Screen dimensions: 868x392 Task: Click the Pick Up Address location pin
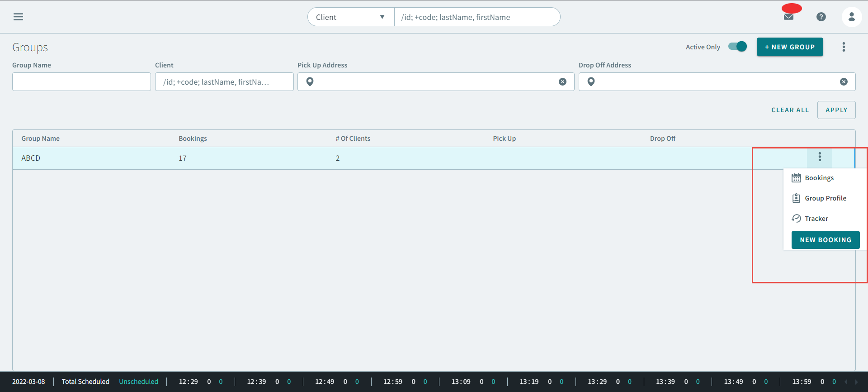point(310,82)
